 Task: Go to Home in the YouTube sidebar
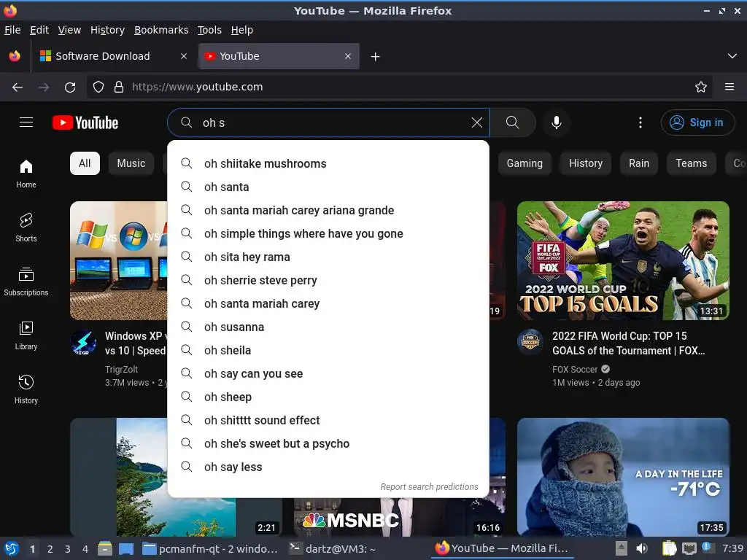point(26,174)
